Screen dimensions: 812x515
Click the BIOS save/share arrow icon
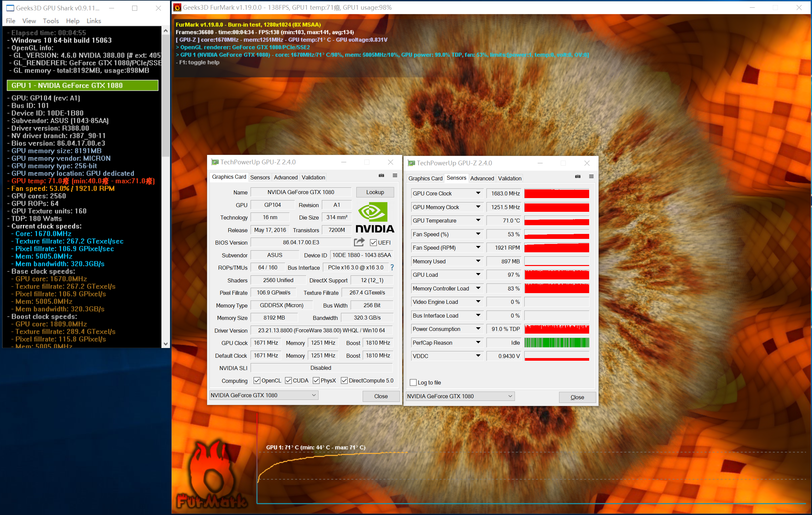(x=359, y=242)
